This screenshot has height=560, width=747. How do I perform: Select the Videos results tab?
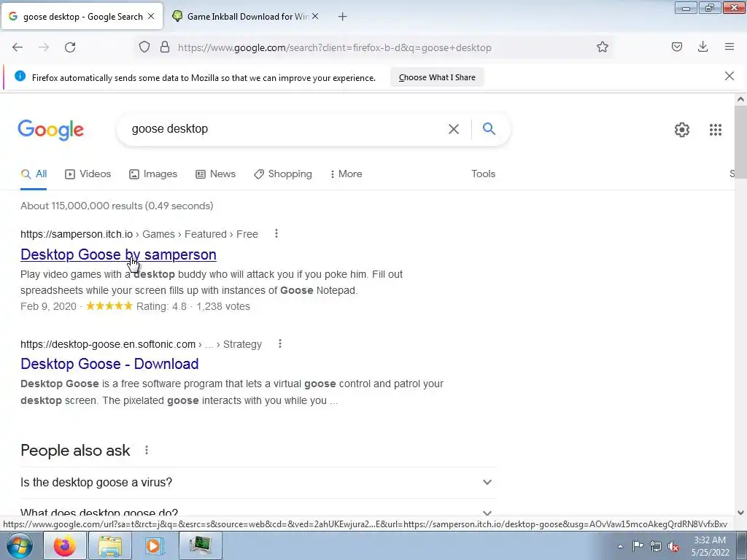(x=88, y=174)
